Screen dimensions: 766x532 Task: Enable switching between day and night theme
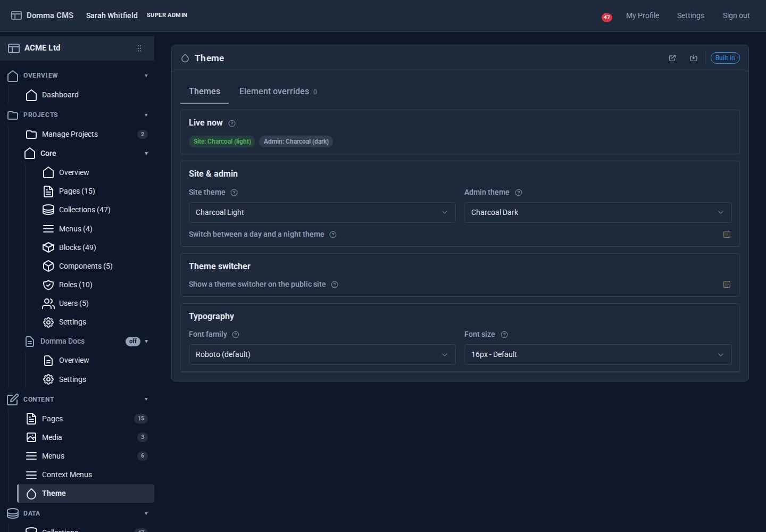point(727,235)
